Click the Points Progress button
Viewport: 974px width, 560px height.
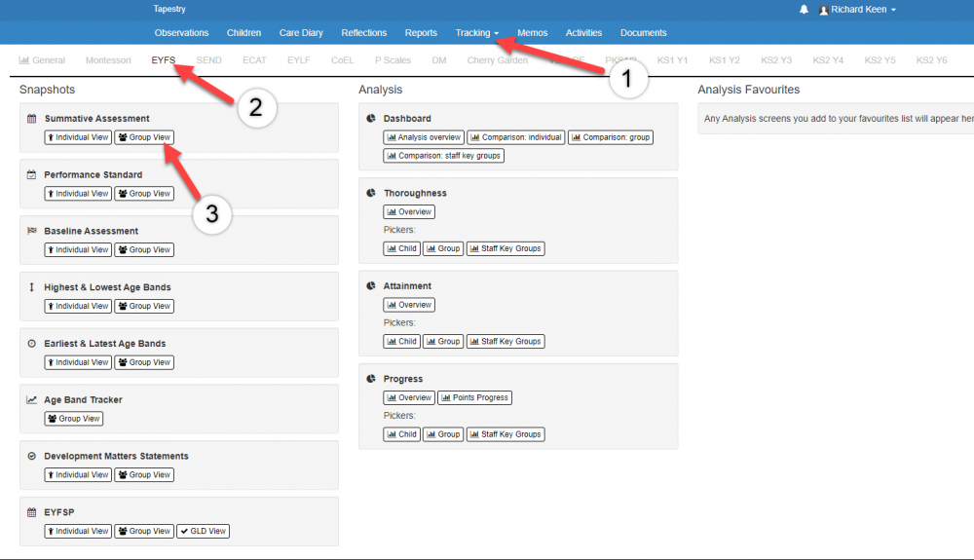pos(475,397)
